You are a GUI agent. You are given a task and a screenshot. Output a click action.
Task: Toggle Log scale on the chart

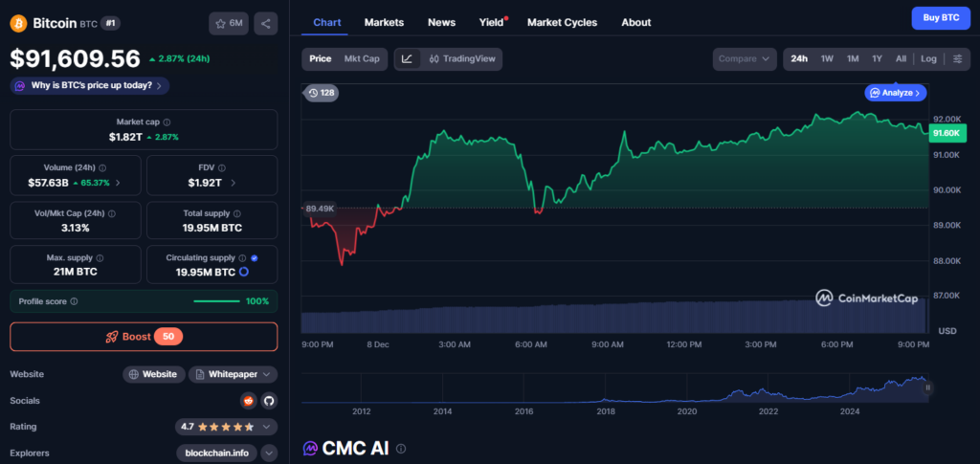point(928,59)
